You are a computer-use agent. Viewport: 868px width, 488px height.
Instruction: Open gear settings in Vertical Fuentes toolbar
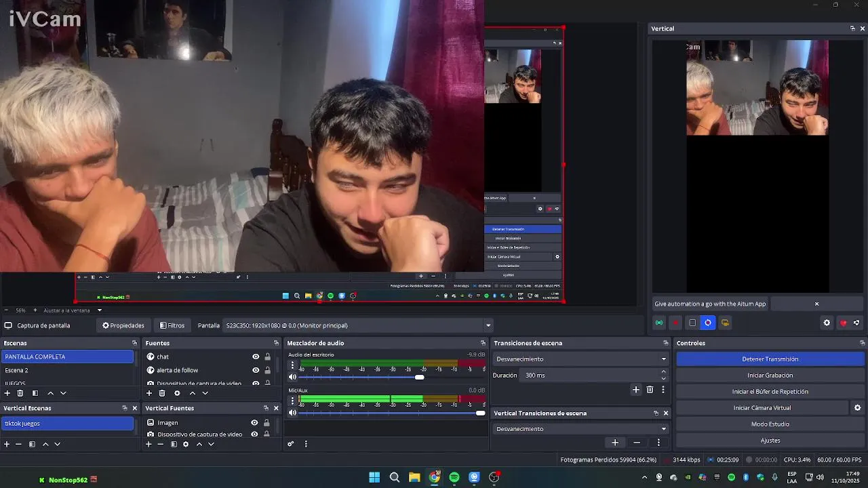pos(186,444)
